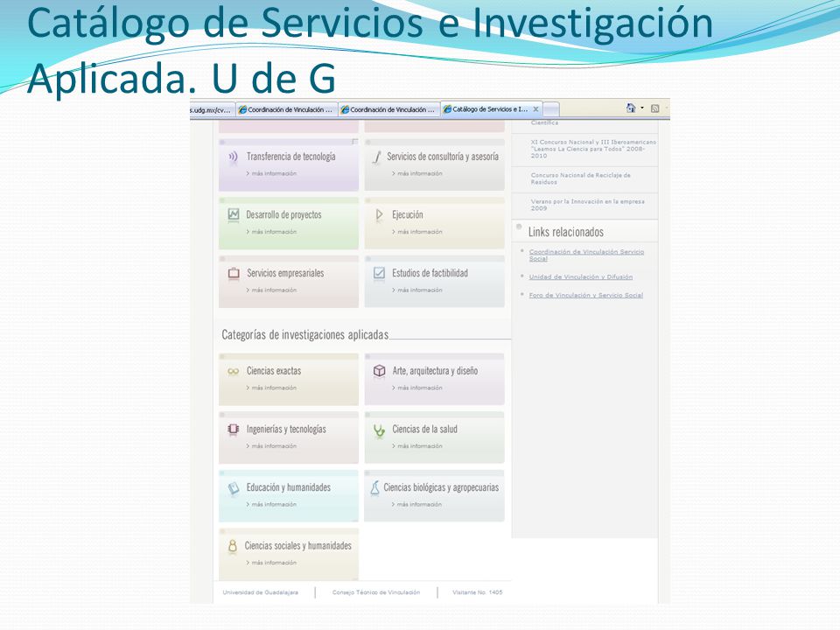Screen dimensions: 840x630
Task: Open Educación y humanidades más información link
Action: pyautogui.click(x=271, y=505)
